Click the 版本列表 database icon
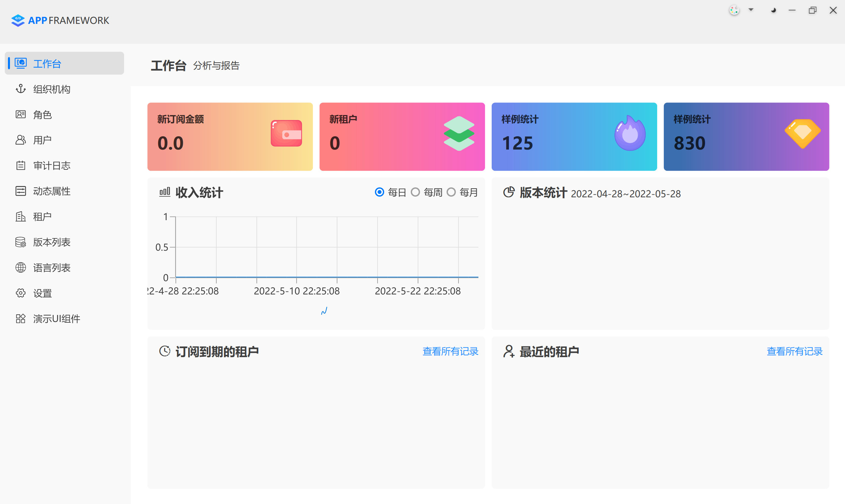845x504 pixels. (x=21, y=242)
